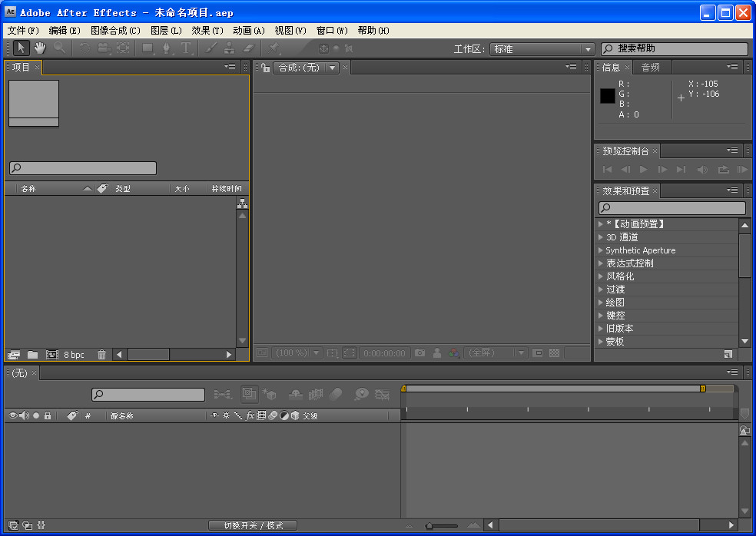Click the 8 bpc color depth button
Viewport: 756px width, 536px height.
[74, 355]
